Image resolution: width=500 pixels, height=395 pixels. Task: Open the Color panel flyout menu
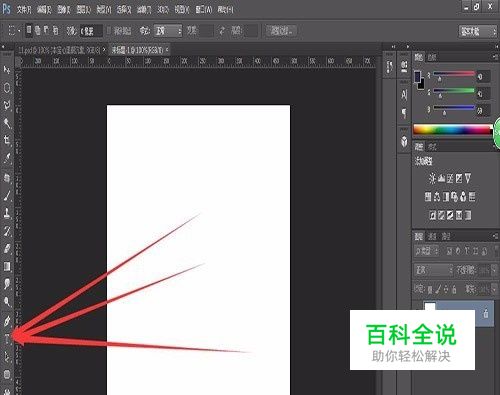tap(495, 57)
